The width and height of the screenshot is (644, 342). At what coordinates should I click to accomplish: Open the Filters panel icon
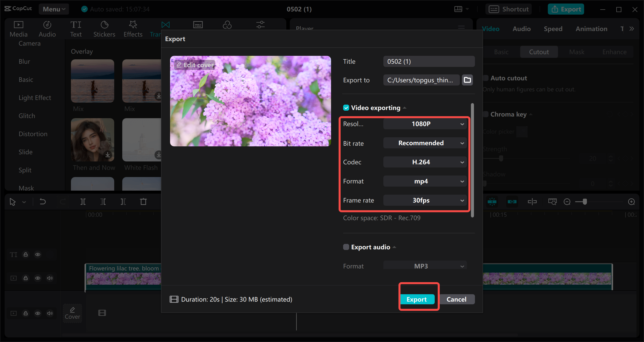[227, 25]
